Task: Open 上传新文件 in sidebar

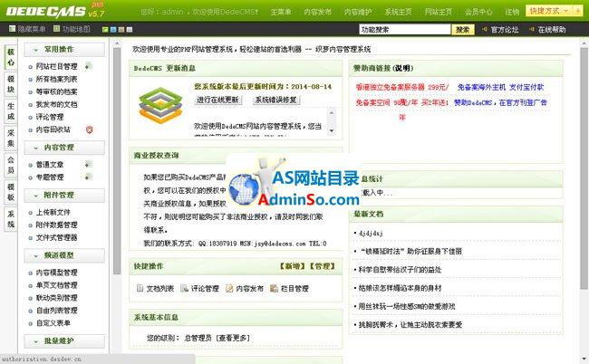Action: tap(53, 212)
